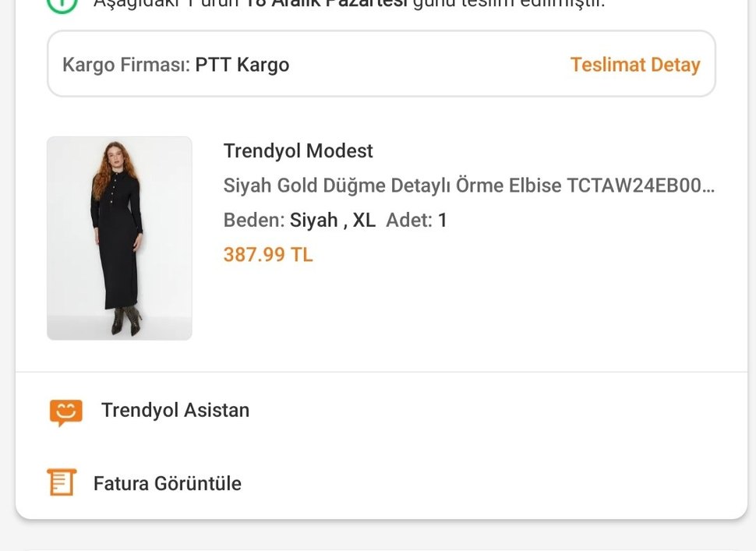The image size is (756, 551).
Task: Select the smiling chat-bubble assistant icon
Action: pos(65,411)
